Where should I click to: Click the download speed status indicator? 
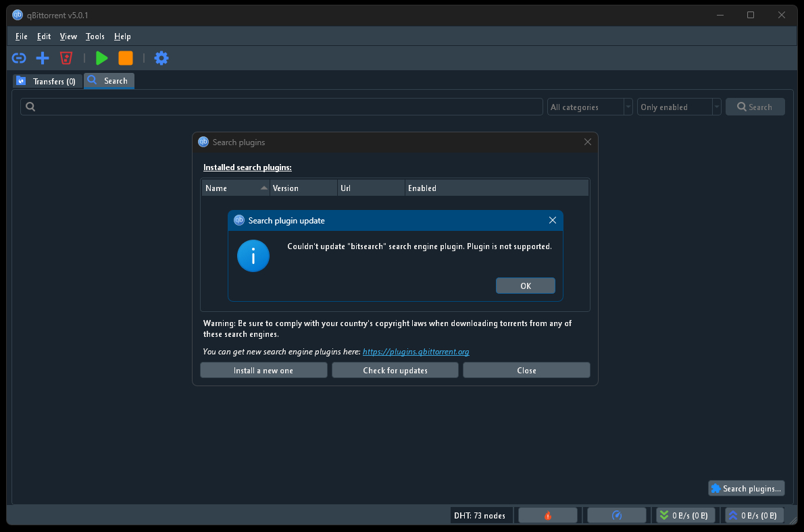[685, 515]
